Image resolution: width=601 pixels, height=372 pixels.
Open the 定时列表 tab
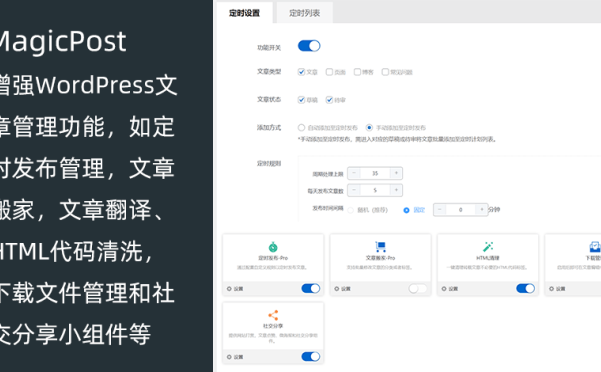pos(304,13)
